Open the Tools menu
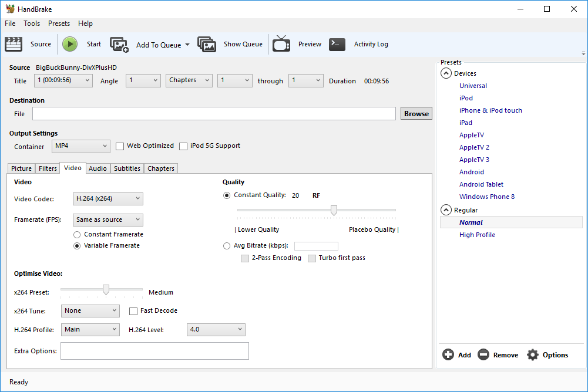This screenshot has height=392, width=588. tap(32, 23)
